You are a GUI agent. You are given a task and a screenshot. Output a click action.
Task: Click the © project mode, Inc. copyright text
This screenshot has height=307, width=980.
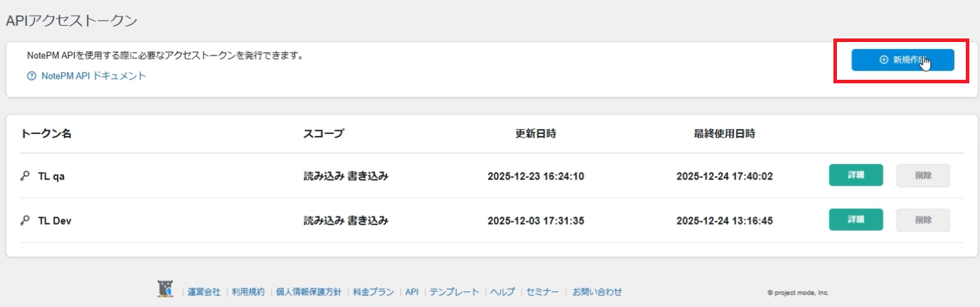[798, 293]
